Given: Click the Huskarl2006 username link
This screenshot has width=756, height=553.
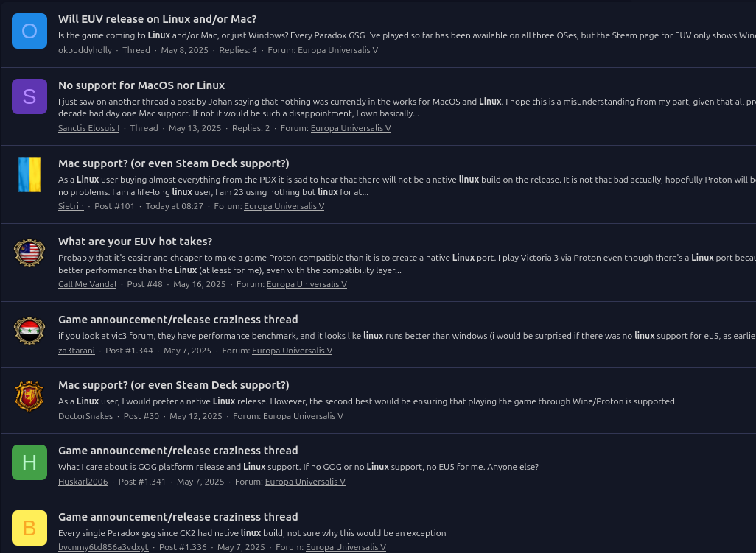Looking at the screenshot, I should (83, 482).
